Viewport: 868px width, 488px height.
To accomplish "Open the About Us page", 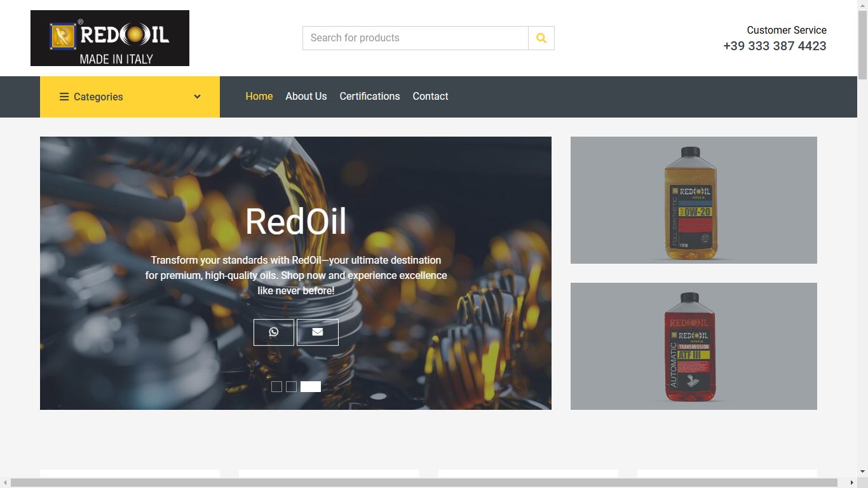I will pos(306,97).
